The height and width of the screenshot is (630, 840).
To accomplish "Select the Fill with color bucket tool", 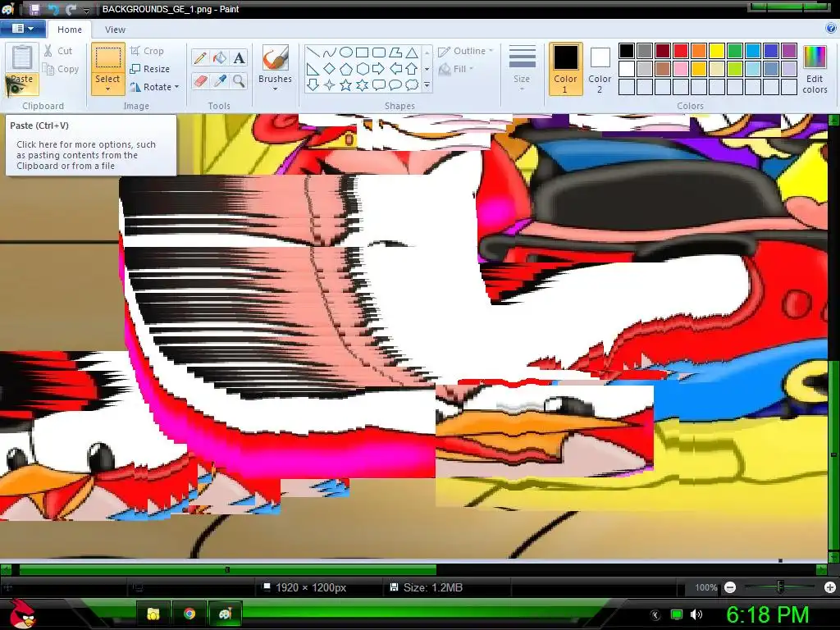I will point(220,58).
